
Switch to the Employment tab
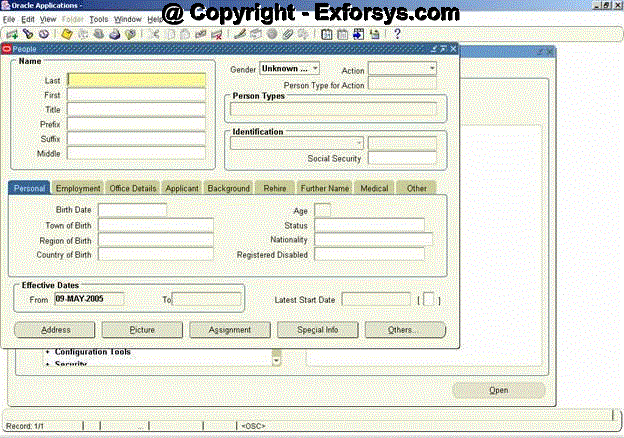click(78, 188)
